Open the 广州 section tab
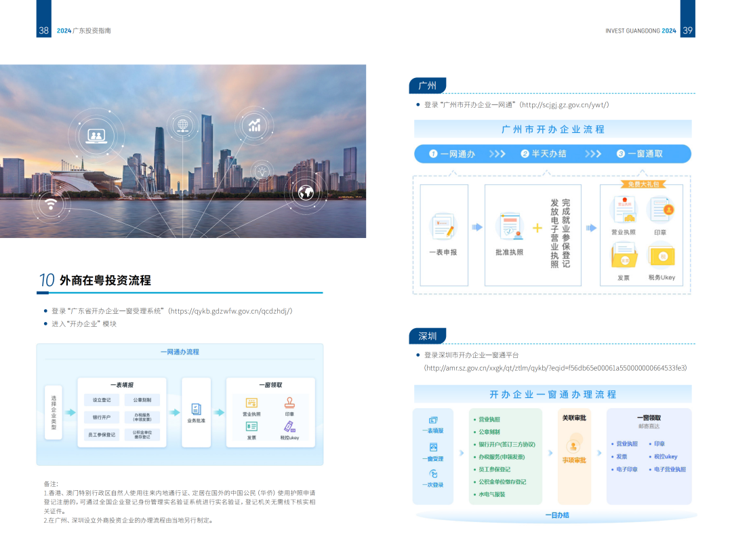 [428, 85]
